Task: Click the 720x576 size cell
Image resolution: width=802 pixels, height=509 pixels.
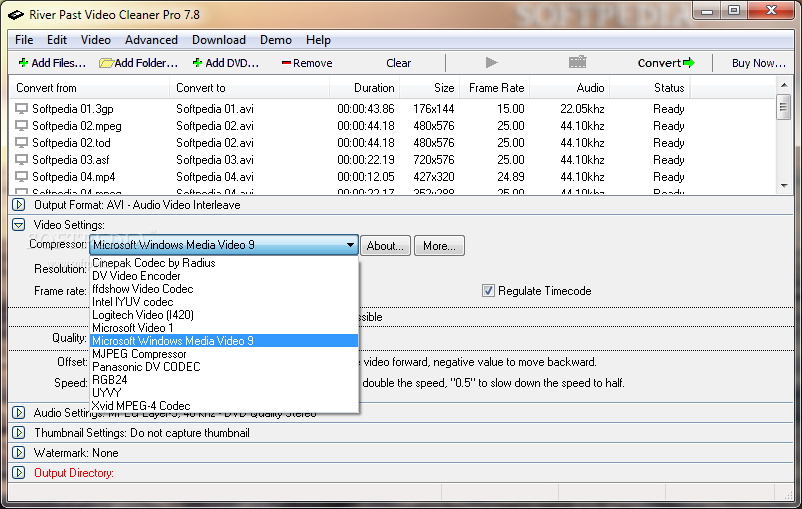Action: 434,160
